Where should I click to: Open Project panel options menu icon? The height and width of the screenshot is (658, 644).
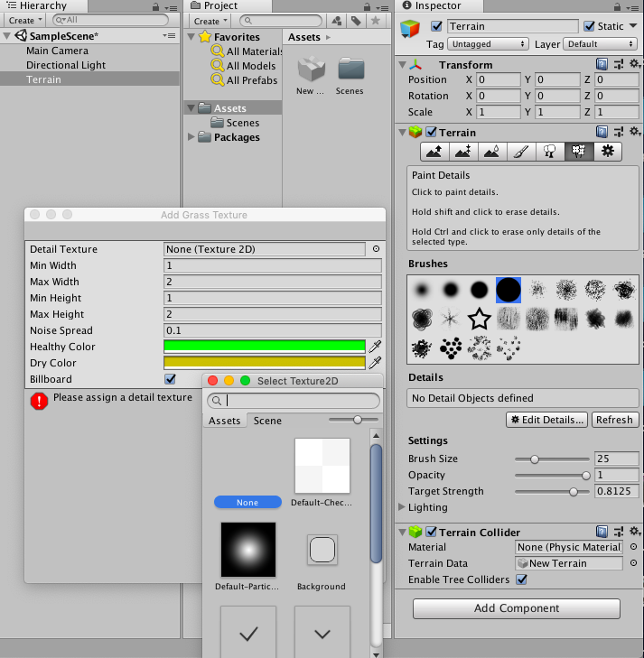coord(382,7)
